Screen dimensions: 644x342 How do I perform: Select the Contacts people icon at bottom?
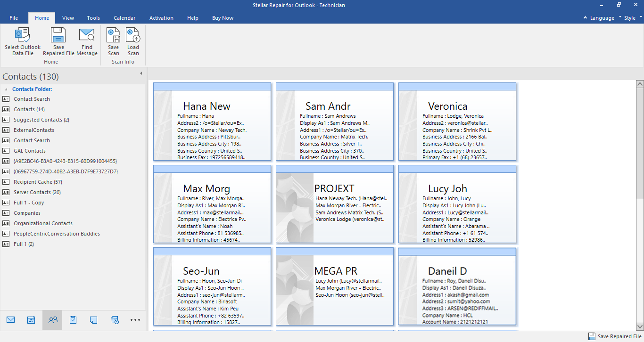(53, 320)
